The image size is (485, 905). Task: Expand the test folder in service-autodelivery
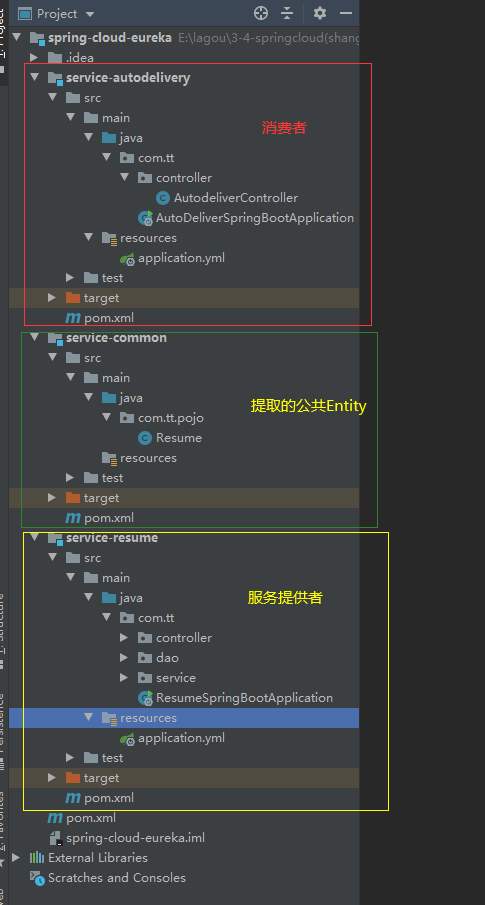coord(70,278)
